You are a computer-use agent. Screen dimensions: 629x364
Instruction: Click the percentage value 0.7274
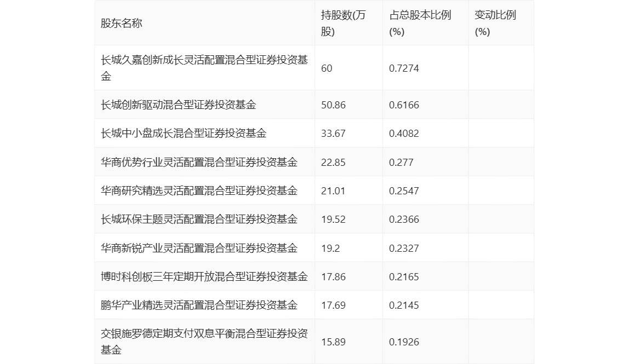point(404,68)
